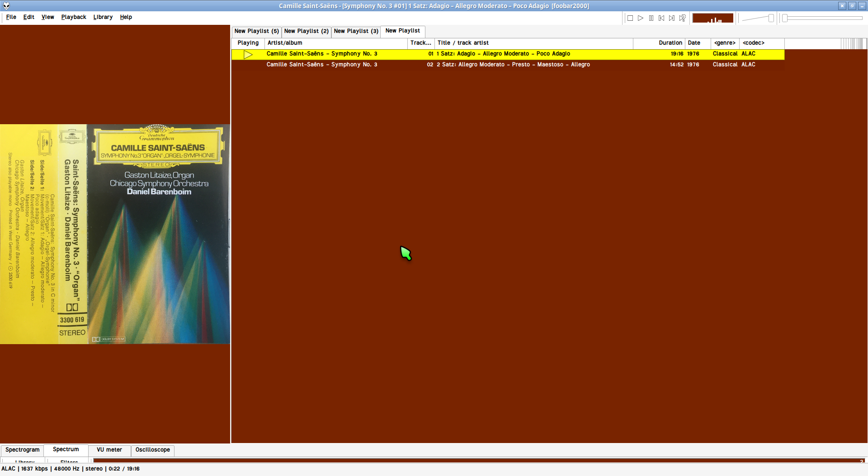Open the Oscilloscope tab

point(153,450)
